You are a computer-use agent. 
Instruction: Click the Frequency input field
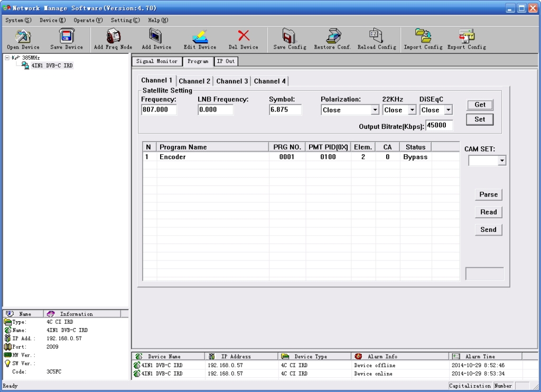[x=158, y=110]
